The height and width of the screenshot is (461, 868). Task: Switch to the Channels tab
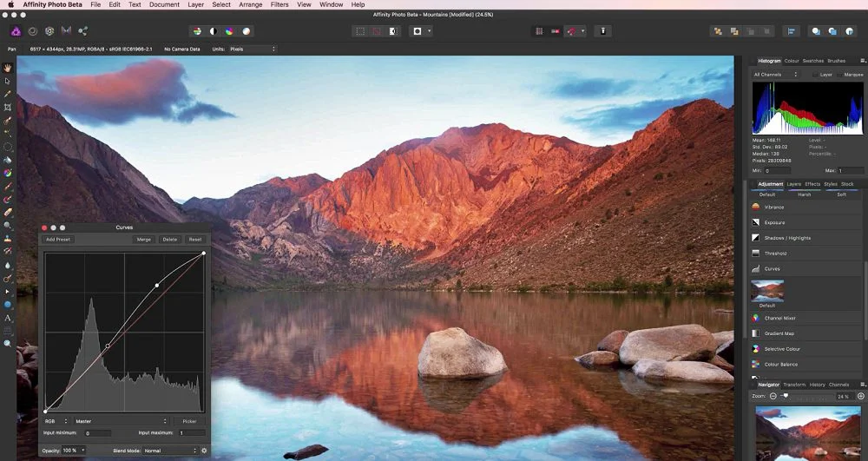click(838, 385)
